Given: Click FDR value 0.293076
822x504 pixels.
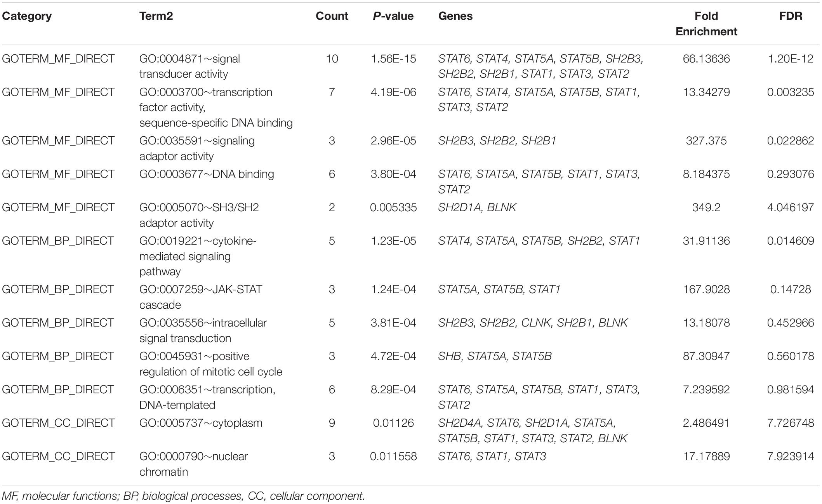Looking at the screenshot, I should pos(791,174).
